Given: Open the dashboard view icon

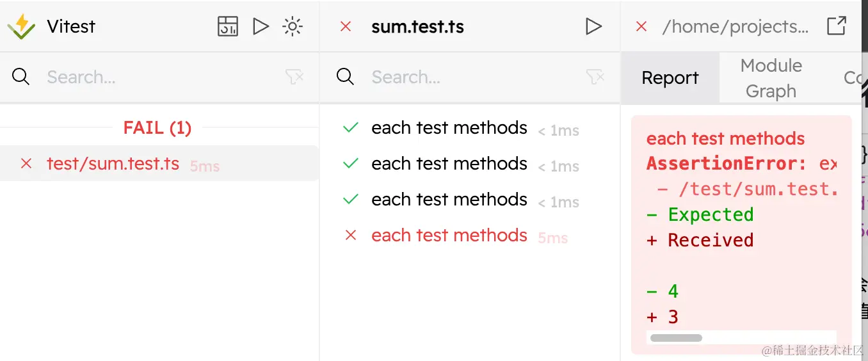Looking at the screenshot, I should (x=228, y=26).
